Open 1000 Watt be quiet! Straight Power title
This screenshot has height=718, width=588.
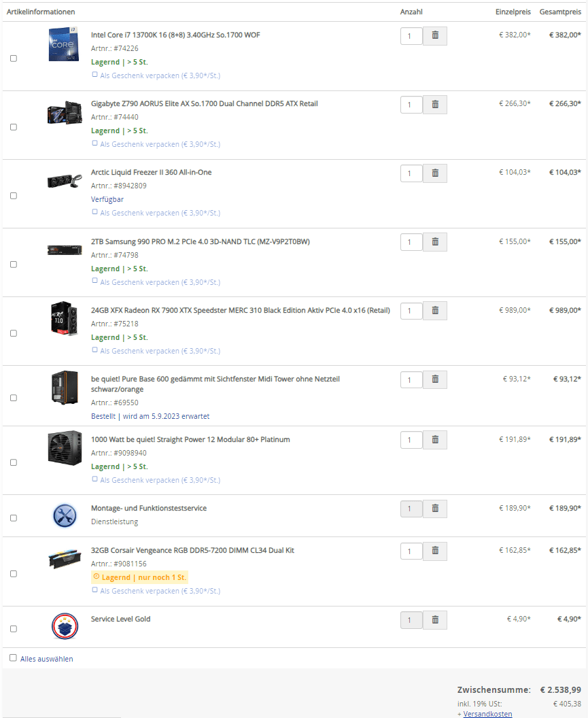click(190, 439)
